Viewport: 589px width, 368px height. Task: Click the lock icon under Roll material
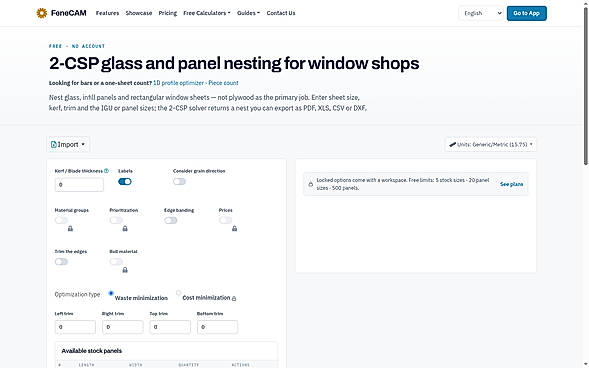coord(125,270)
